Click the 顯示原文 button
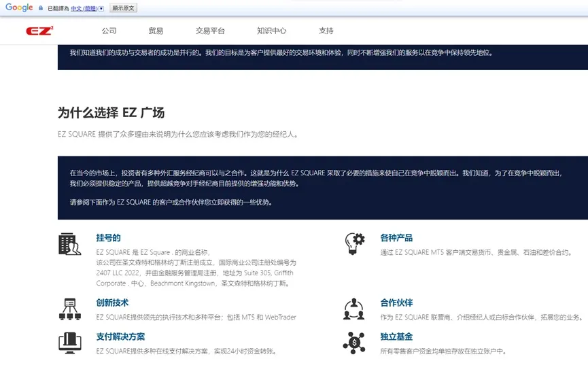588x378 pixels. tap(123, 8)
